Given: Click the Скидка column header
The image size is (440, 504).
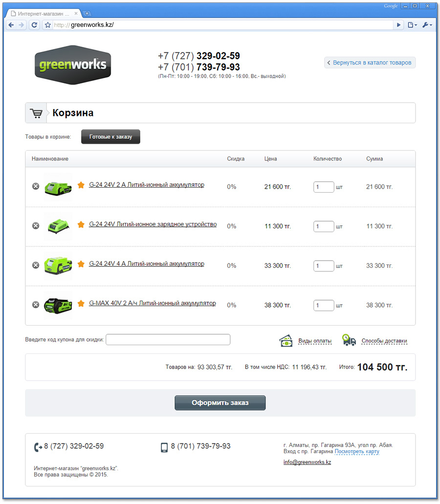Looking at the screenshot, I should point(236,159).
